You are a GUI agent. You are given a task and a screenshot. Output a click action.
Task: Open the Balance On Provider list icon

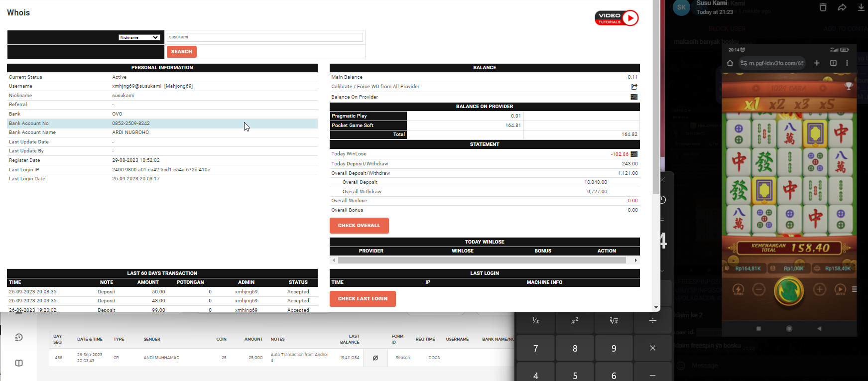point(634,97)
